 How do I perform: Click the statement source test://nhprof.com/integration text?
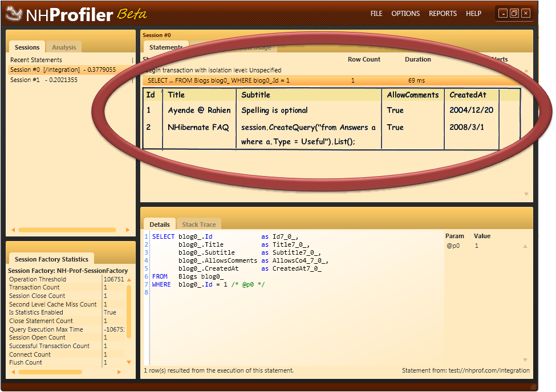pyautogui.click(x=489, y=370)
